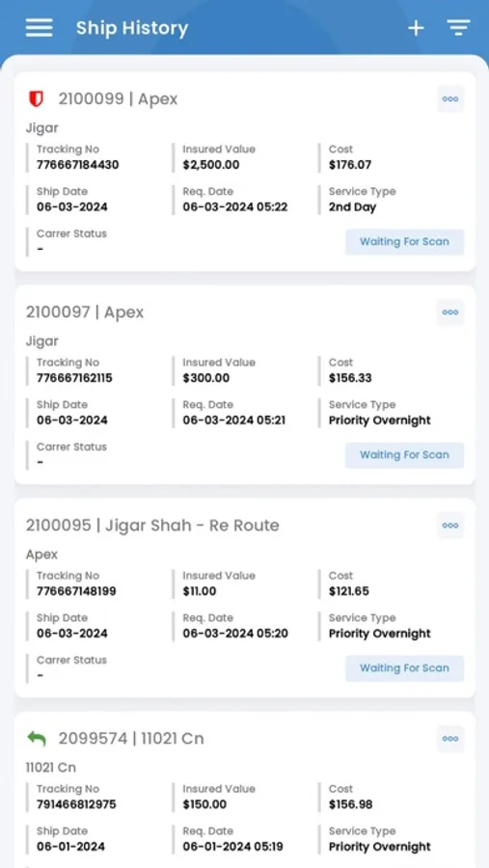The height and width of the screenshot is (868, 489).
Task: Open more options for shipment 2100099
Action: coord(450,99)
